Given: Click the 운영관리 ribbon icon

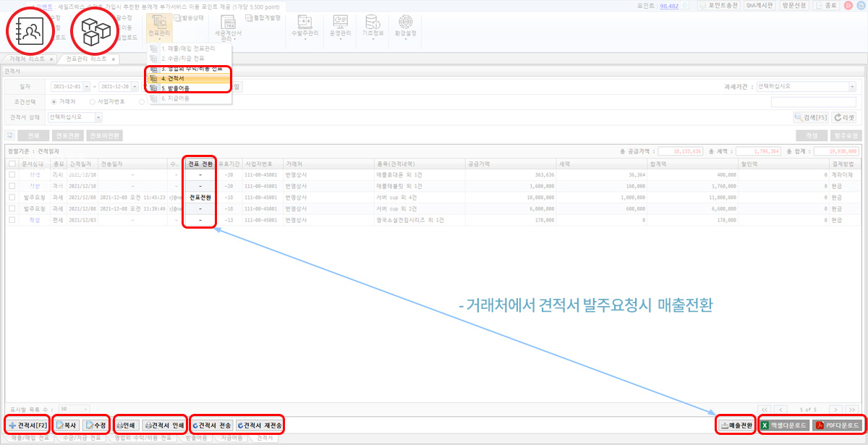Looking at the screenshot, I should 339,25.
